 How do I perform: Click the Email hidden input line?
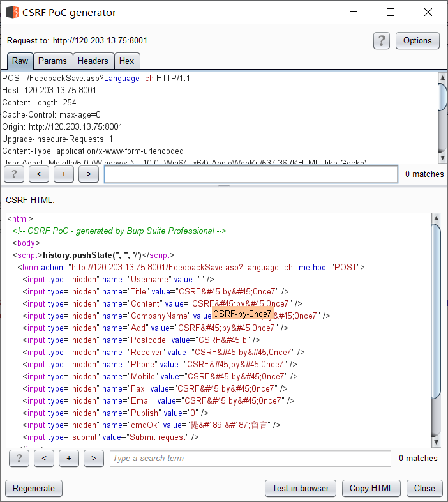[x=158, y=401]
